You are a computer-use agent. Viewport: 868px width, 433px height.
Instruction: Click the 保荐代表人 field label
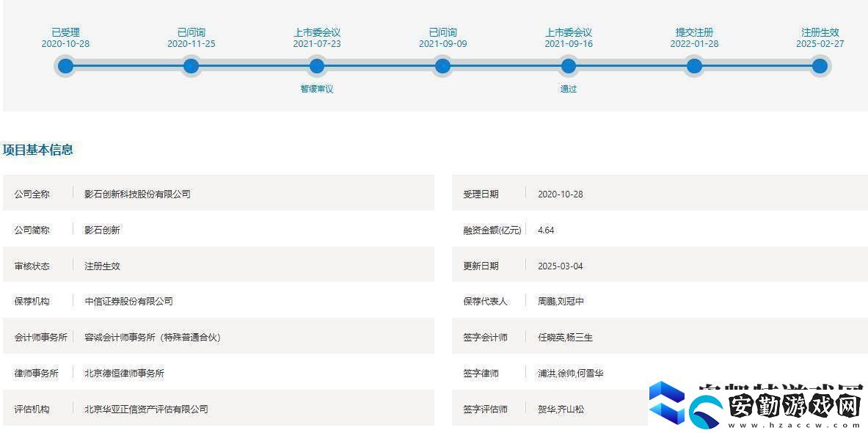coord(485,301)
